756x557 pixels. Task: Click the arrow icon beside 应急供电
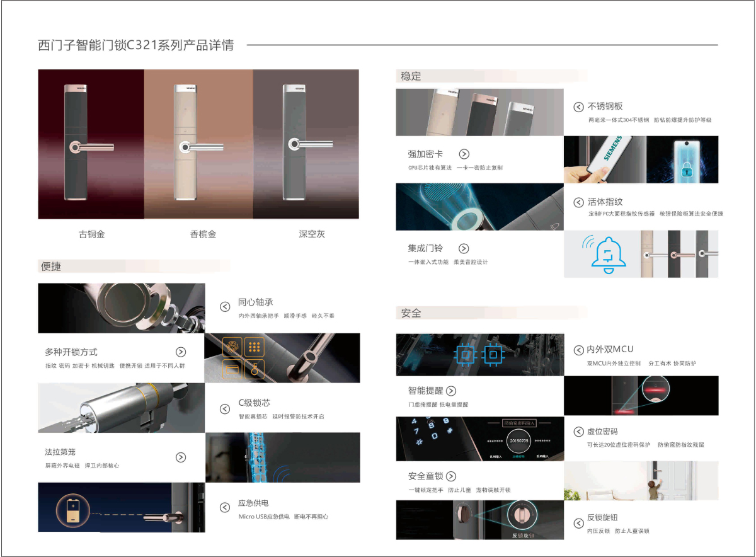pos(225,508)
